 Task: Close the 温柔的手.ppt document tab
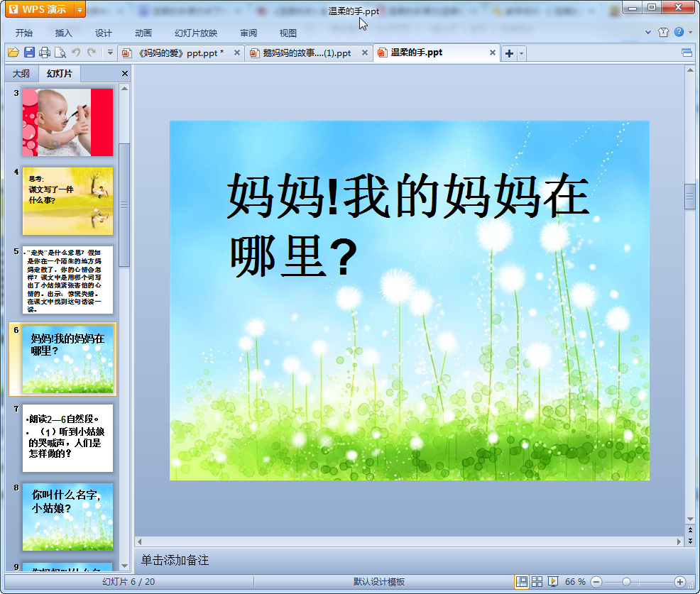coord(493,53)
